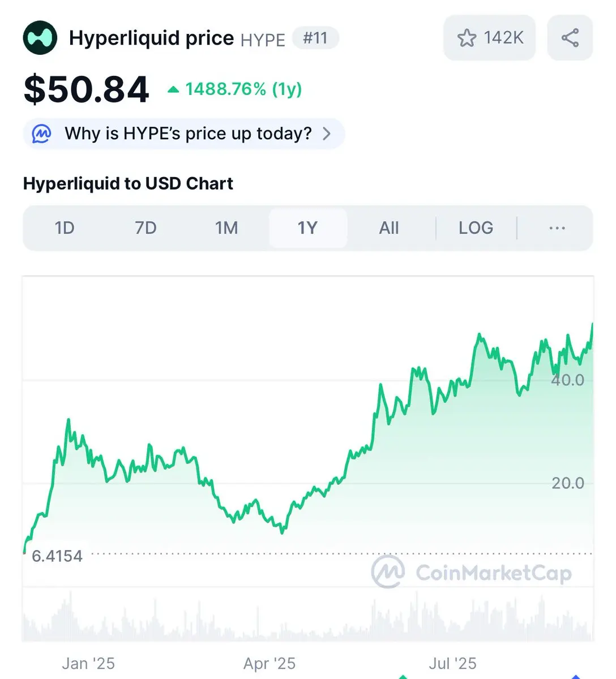Click the star watchlist icon
The width and height of the screenshot is (616, 679).
(x=467, y=38)
